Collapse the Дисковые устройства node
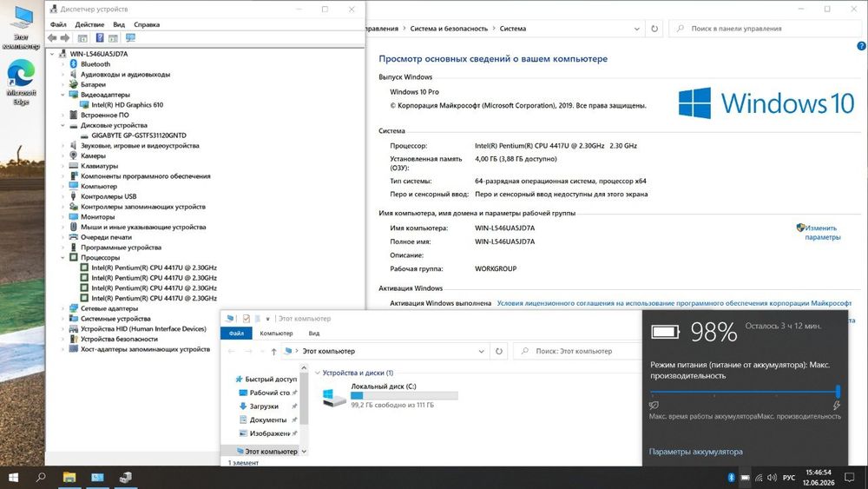Screen dimensions: 868x489 [62, 125]
